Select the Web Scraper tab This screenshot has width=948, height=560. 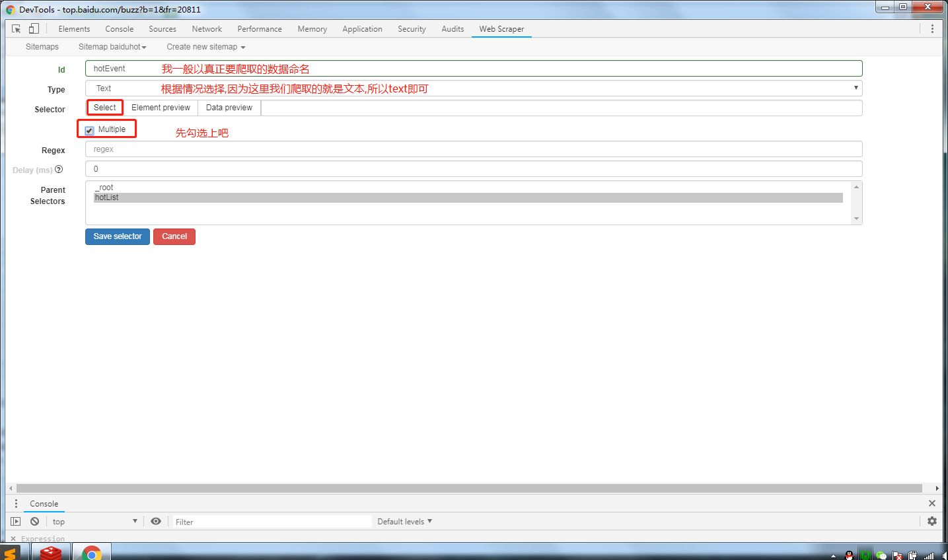[501, 29]
